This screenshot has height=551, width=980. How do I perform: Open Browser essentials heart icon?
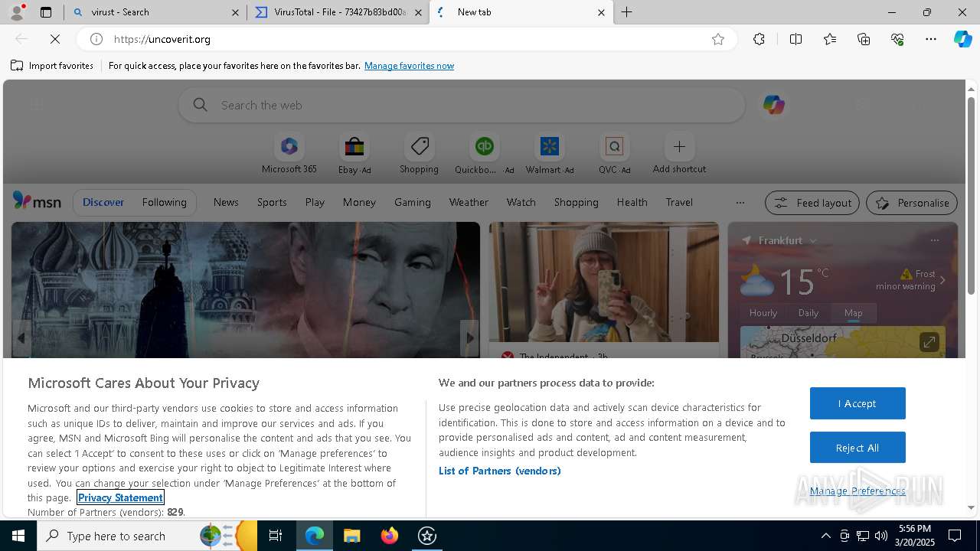897,39
